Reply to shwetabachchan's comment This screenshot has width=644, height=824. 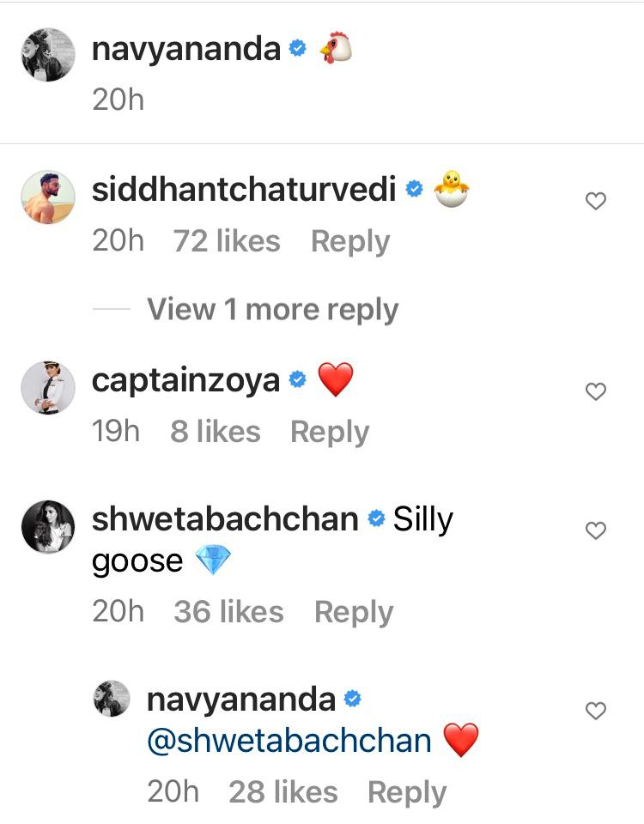[x=353, y=612]
